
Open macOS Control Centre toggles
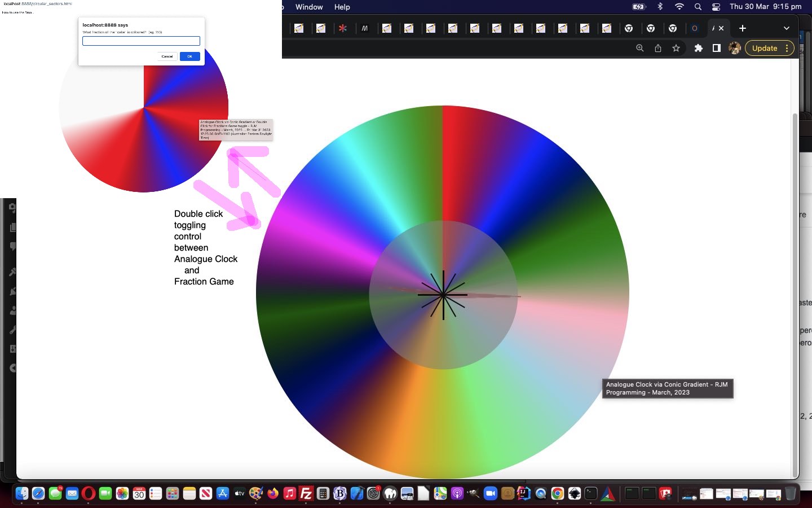coord(716,7)
